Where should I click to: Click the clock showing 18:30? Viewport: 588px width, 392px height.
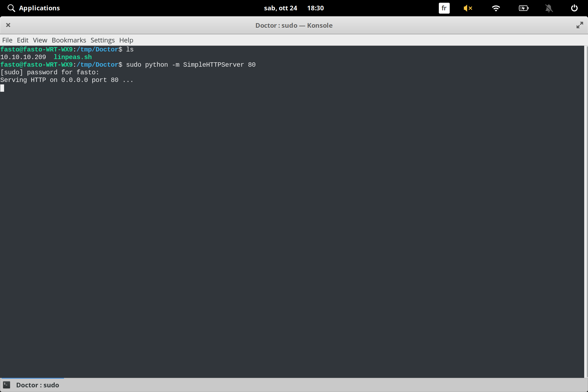pyautogui.click(x=316, y=8)
